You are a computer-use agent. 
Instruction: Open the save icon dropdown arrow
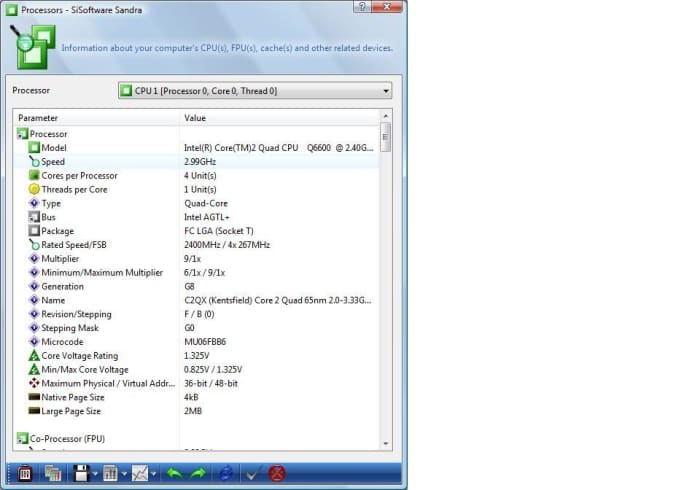pos(95,474)
